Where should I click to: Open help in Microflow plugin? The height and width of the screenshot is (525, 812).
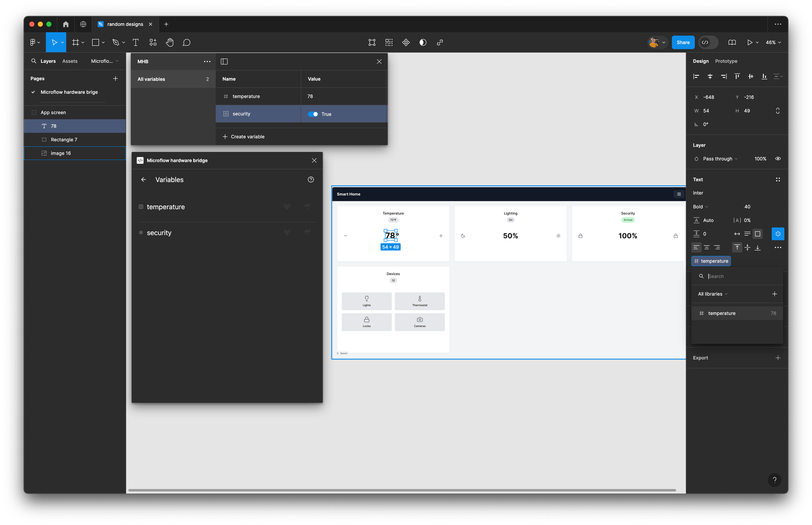311,180
